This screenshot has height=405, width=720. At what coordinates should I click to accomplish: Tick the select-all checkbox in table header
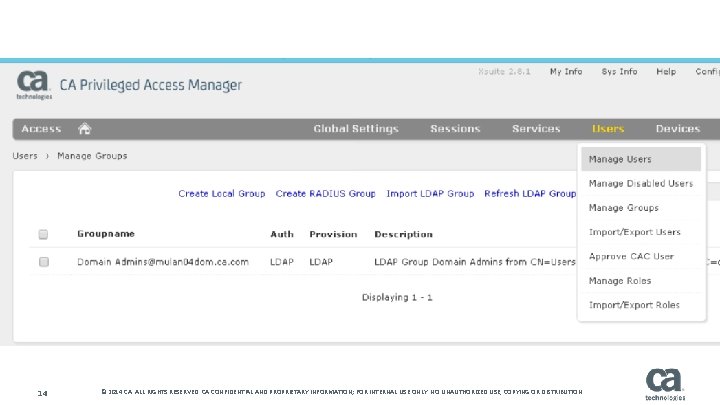[x=43, y=235]
